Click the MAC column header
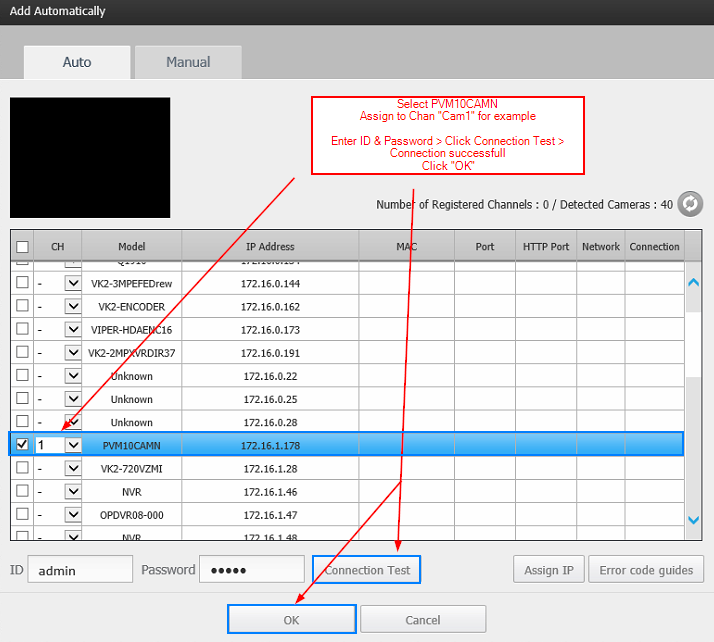This screenshot has width=714, height=642. 407,246
